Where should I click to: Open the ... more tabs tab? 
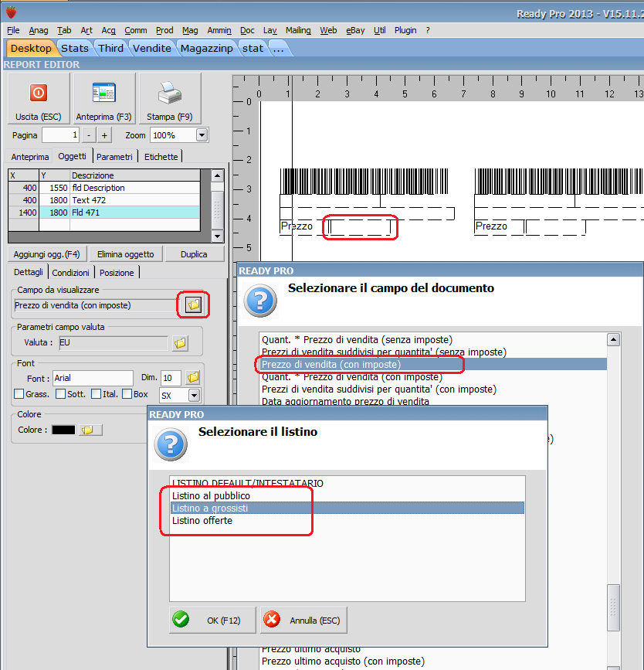[279, 48]
